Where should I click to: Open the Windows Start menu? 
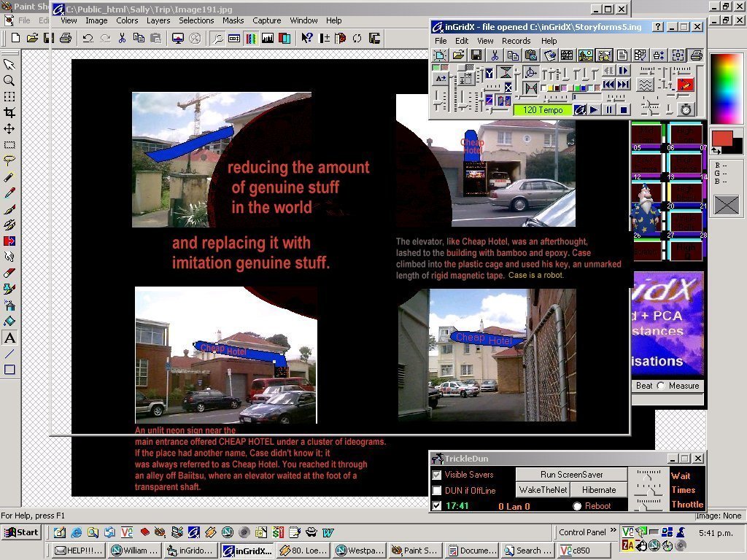21,532
